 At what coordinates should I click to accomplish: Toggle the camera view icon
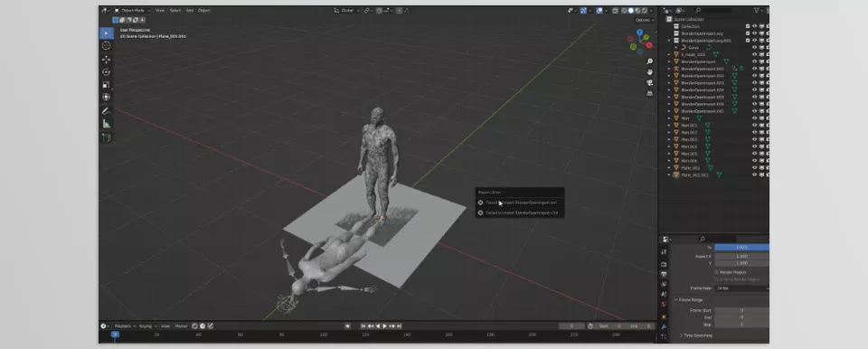pyautogui.click(x=649, y=82)
